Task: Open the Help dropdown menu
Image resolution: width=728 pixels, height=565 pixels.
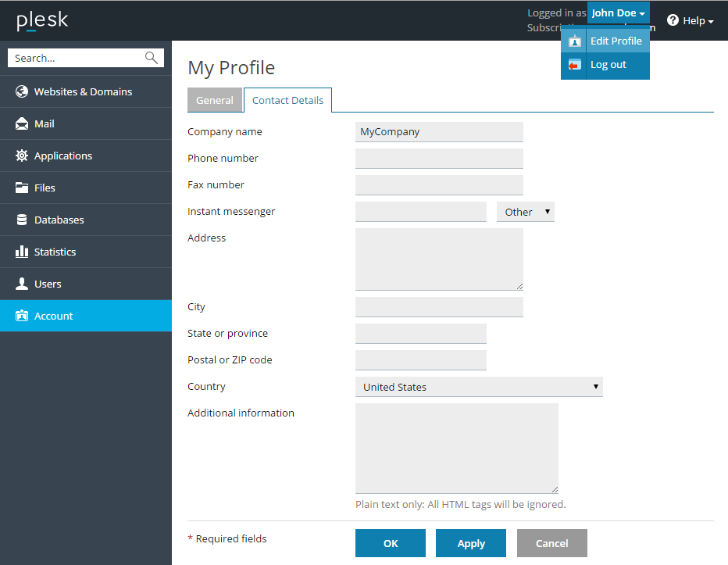Action: (x=691, y=20)
